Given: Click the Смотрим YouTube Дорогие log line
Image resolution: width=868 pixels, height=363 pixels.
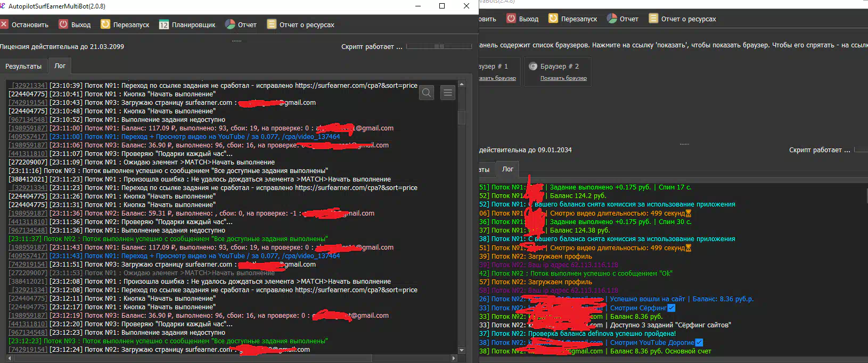Looking at the screenshot, I should point(591,342).
